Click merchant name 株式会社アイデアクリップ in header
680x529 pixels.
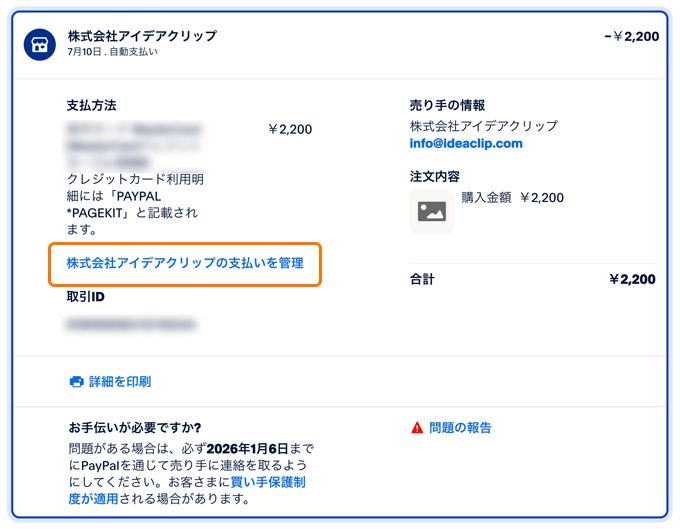142,36
